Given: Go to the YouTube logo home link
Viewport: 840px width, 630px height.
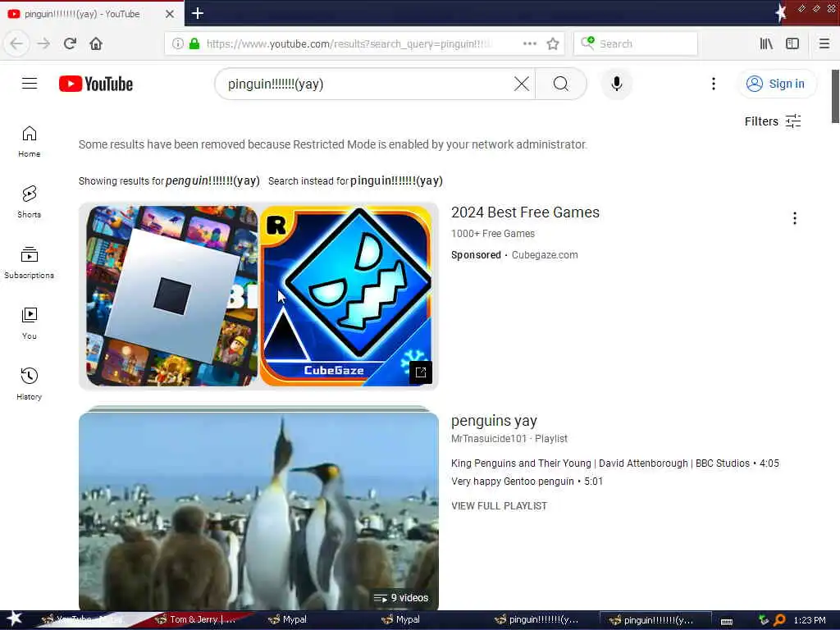Looking at the screenshot, I should [x=96, y=84].
